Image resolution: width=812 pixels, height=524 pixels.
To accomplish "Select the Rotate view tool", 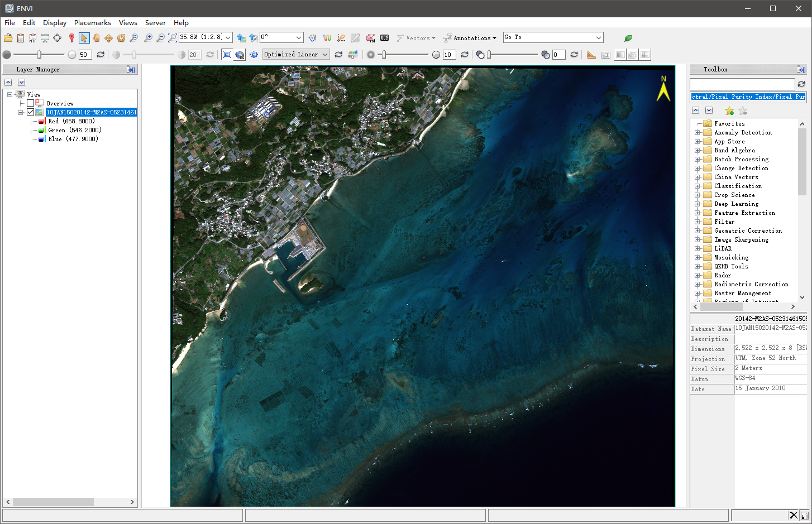I will tap(121, 38).
